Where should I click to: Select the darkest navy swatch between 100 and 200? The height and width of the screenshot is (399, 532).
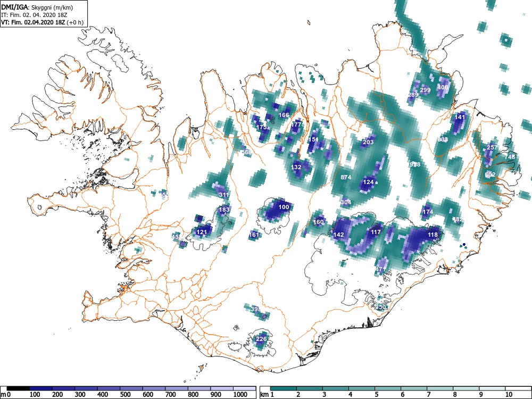(x=41, y=388)
